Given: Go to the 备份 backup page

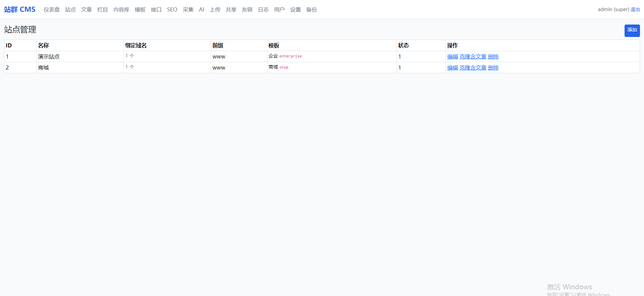Looking at the screenshot, I should (312, 10).
